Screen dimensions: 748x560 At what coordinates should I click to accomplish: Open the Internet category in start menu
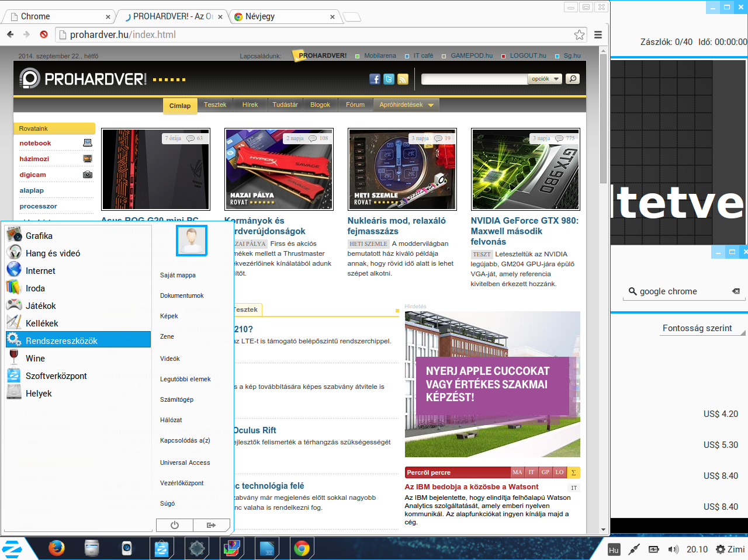click(78, 271)
